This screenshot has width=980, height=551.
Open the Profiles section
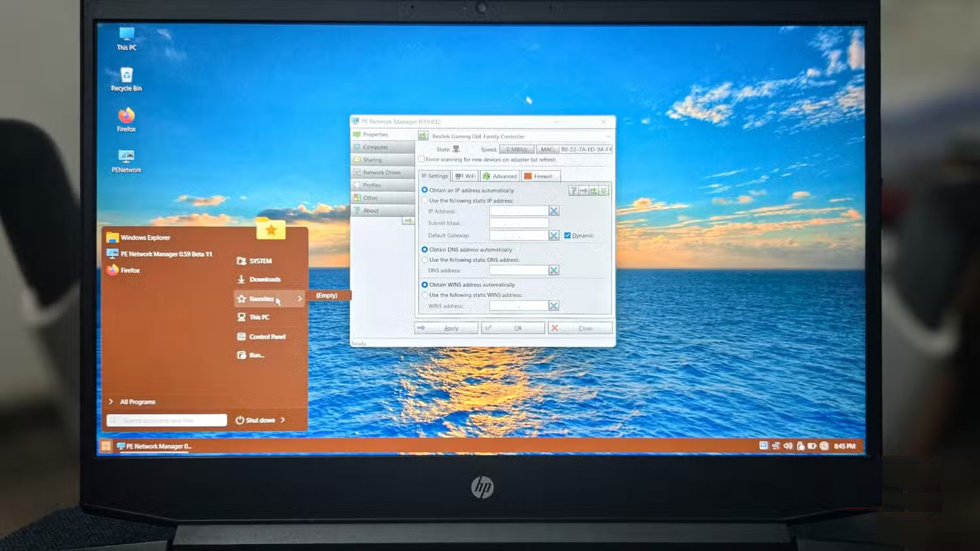point(372,185)
